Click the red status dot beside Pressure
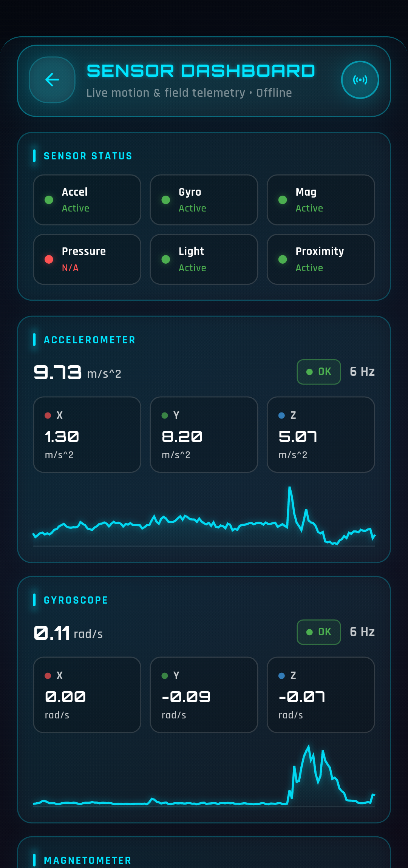The width and height of the screenshot is (408, 868). pyautogui.click(x=49, y=259)
